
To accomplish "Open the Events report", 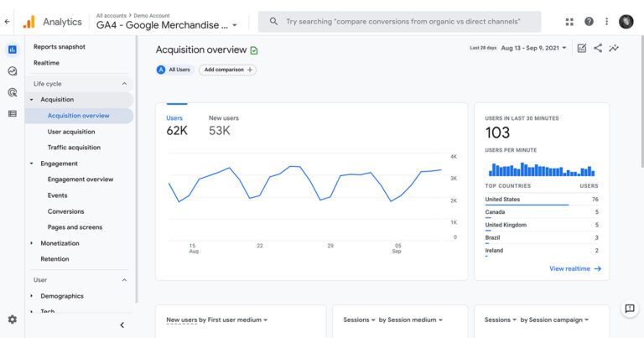I will point(58,195).
